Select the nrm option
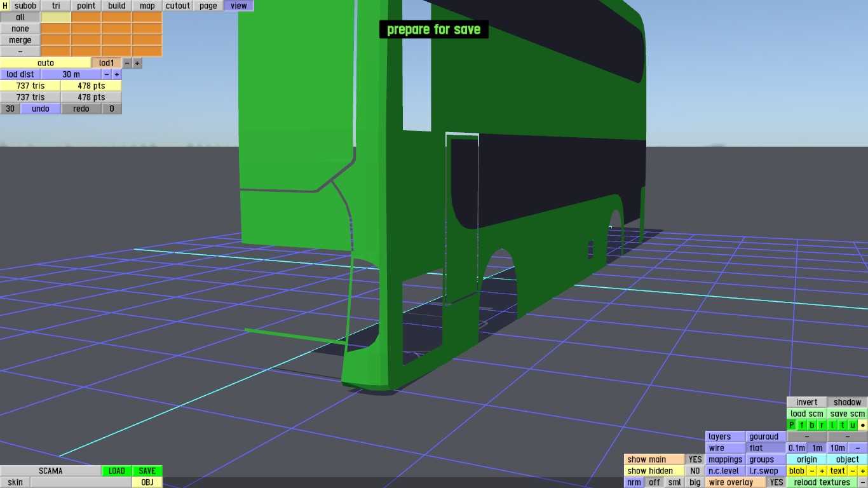 tap(634, 482)
